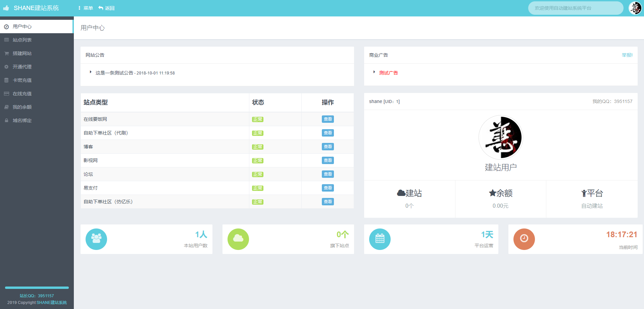
Task: Click the blue users icon for 本站用户数
Action: pyautogui.click(x=96, y=239)
